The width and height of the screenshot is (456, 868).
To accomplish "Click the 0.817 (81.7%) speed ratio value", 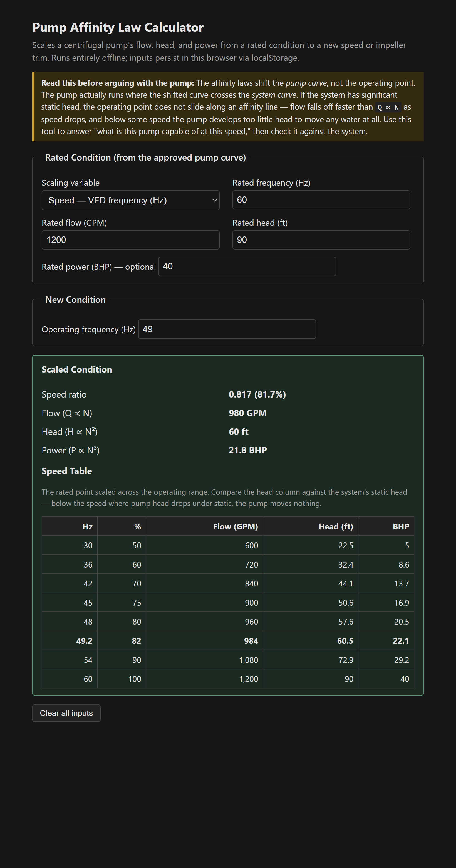I will [x=257, y=394].
